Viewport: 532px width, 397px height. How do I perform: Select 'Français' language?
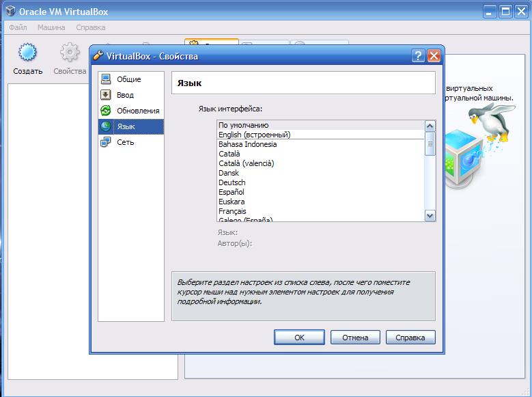[320, 211]
